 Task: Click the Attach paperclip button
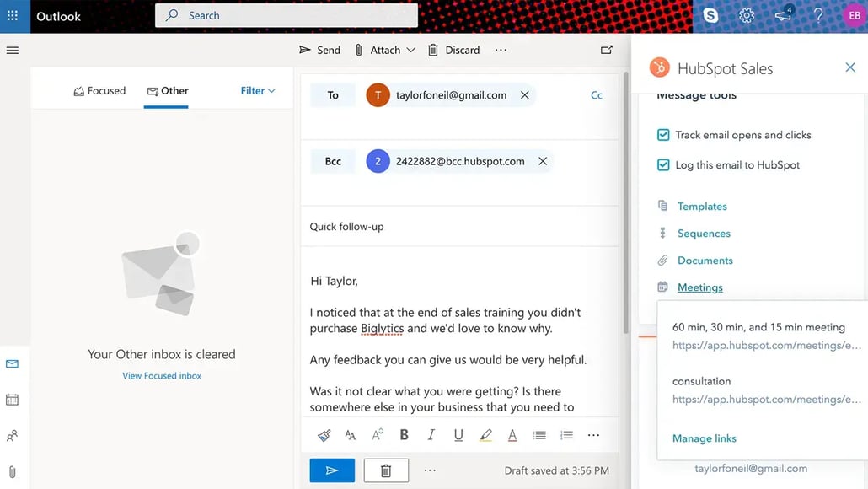[x=378, y=50]
